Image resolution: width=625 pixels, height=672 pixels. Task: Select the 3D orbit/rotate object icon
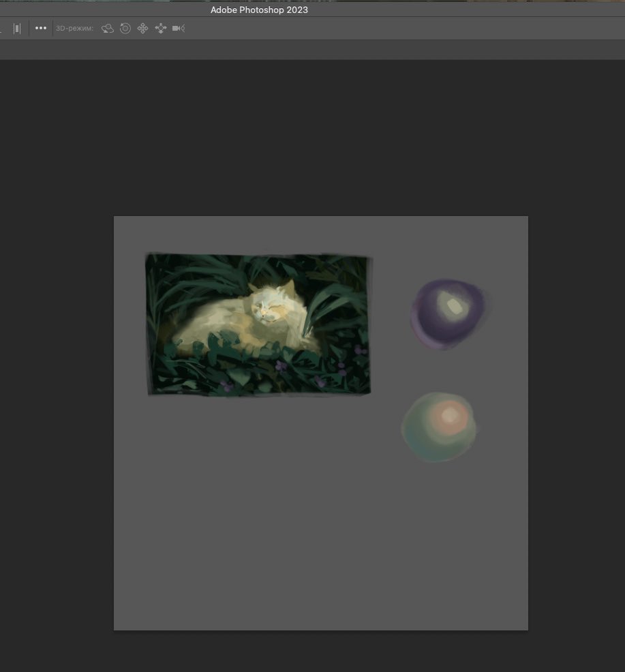pos(107,29)
